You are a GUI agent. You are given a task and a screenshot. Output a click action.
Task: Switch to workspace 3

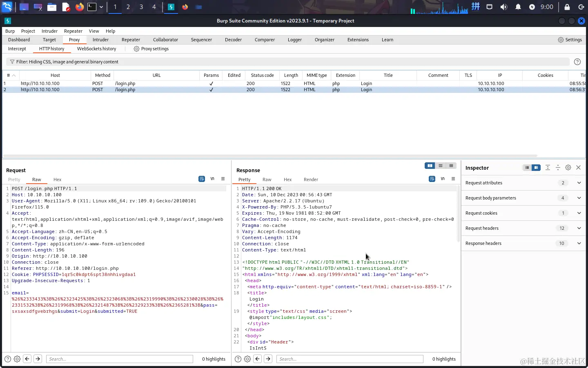point(141,7)
